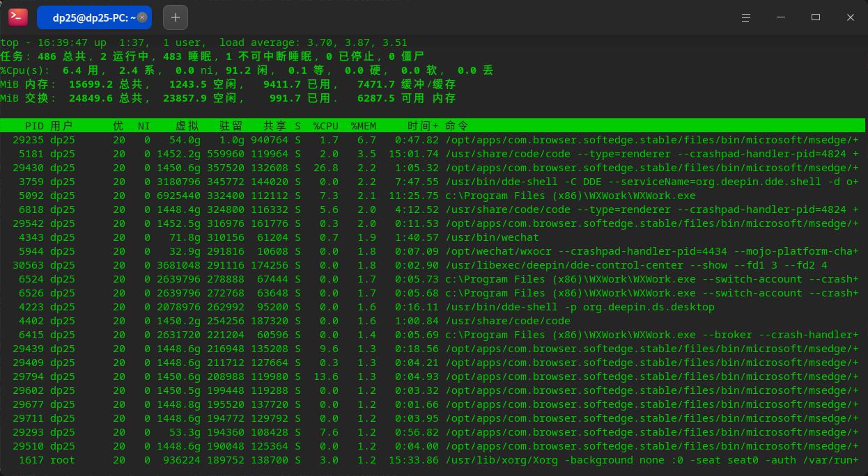The image size is (868, 476).
Task: Click the MiB 内存 memory summary line
Action: click(228, 84)
